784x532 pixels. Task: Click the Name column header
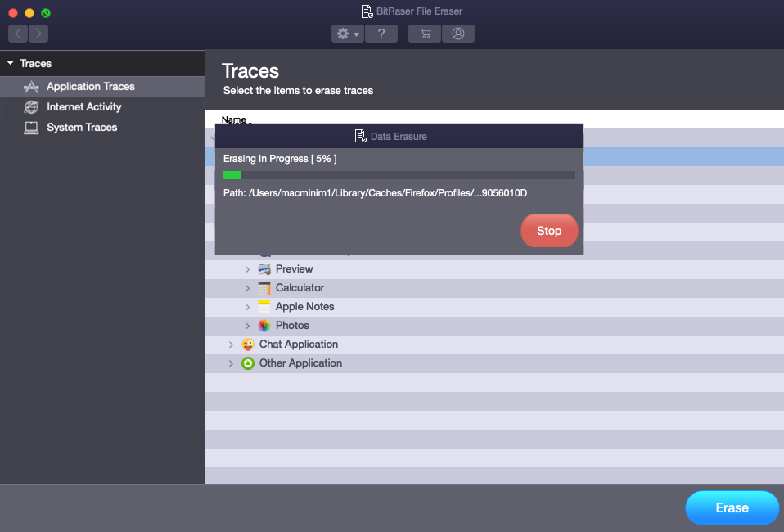click(x=233, y=119)
